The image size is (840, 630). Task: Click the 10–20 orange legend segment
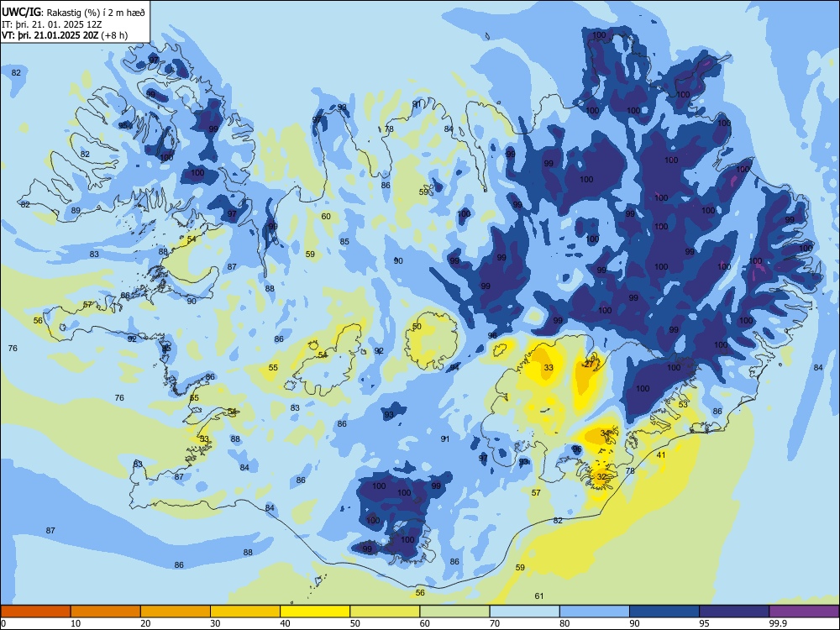pos(106,612)
